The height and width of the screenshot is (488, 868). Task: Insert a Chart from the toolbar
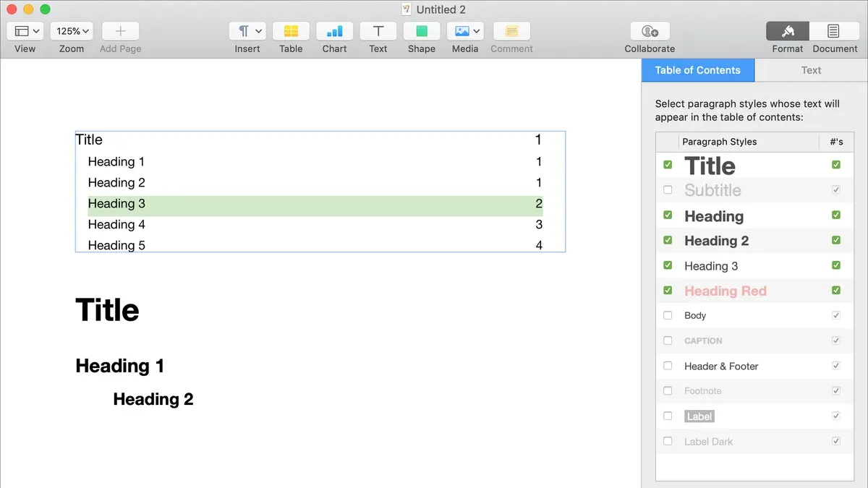point(334,31)
